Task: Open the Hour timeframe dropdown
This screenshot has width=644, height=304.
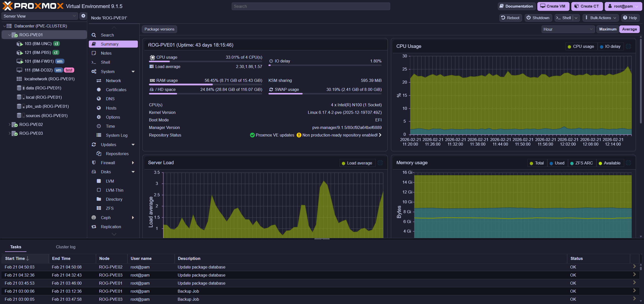Action: click(568, 29)
